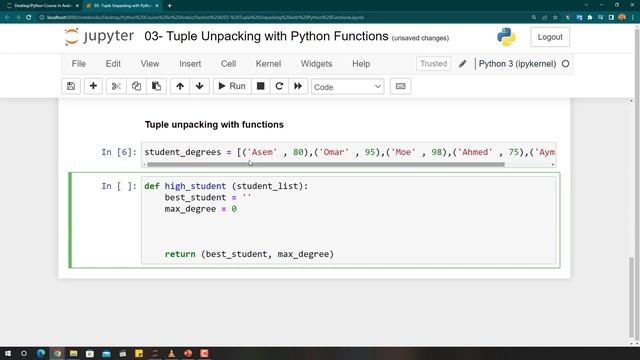Image resolution: width=640 pixels, height=360 pixels.
Task: Open Microsoft Edge from the taskbar
Action: (41, 353)
